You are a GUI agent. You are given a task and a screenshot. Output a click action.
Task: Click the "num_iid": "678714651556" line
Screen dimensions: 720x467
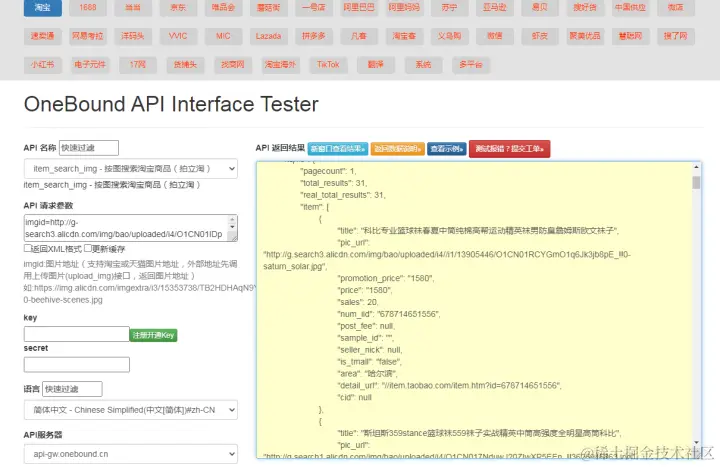(389, 314)
